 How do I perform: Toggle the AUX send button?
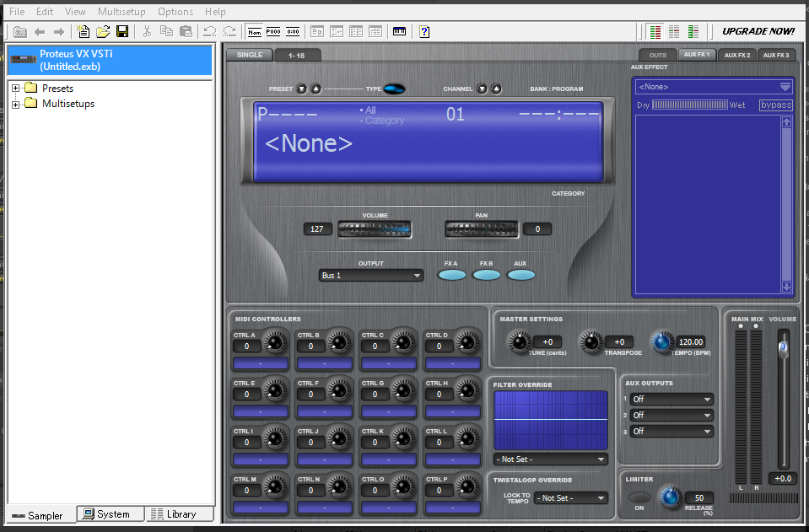[521, 276]
